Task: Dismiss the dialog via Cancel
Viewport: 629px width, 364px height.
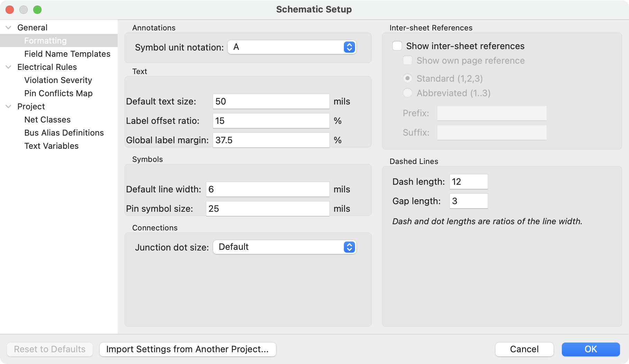Action: 524,349
